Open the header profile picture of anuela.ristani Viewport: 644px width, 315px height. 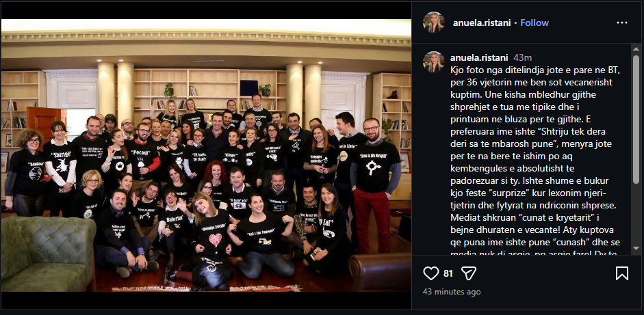(434, 23)
